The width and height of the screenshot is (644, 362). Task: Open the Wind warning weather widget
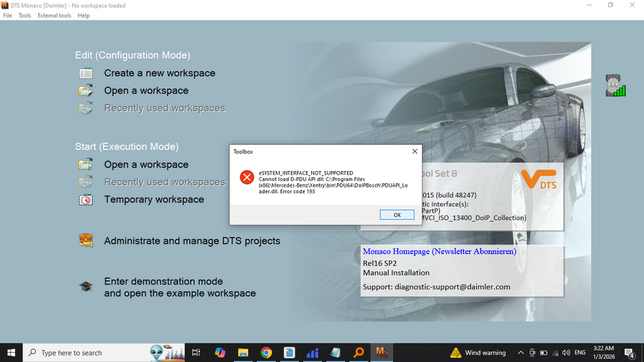tap(478, 353)
